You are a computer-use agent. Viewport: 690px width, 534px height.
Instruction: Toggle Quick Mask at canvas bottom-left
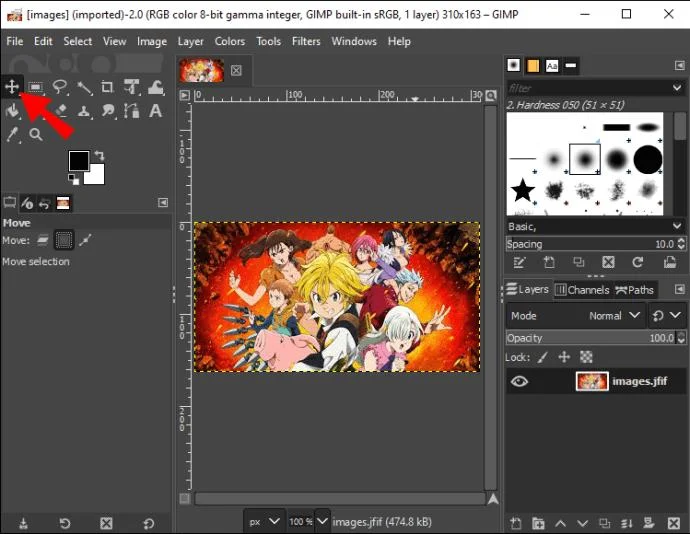tap(185, 498)
